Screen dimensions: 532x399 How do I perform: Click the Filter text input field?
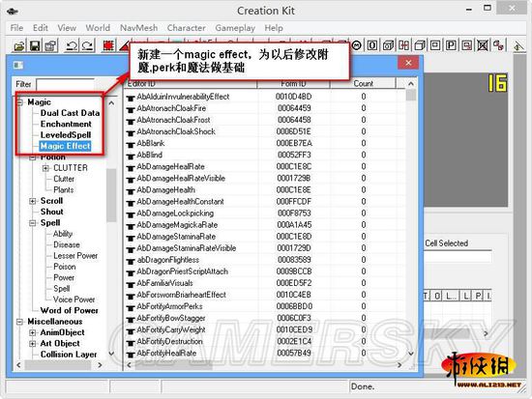(66, 84)
